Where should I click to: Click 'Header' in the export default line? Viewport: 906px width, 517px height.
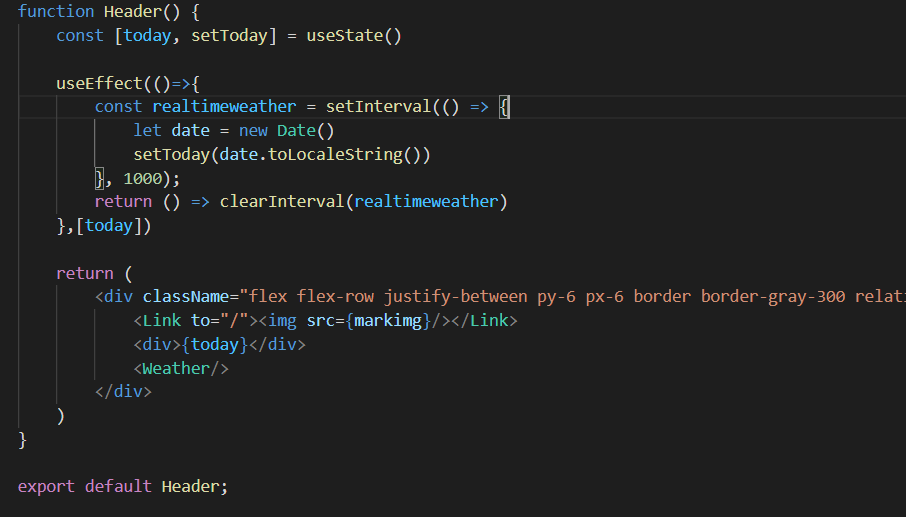(191, 486)
